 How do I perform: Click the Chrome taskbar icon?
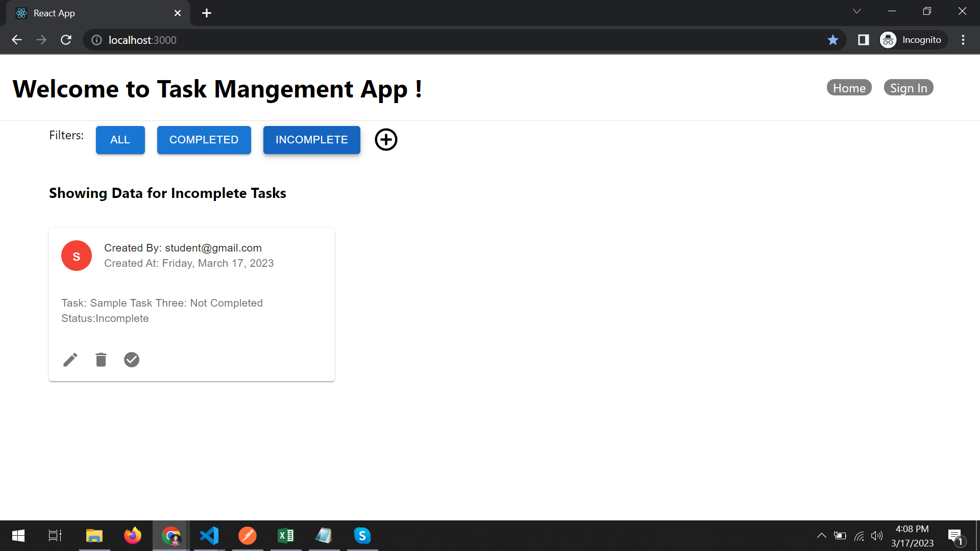click(x=171, y=536)
